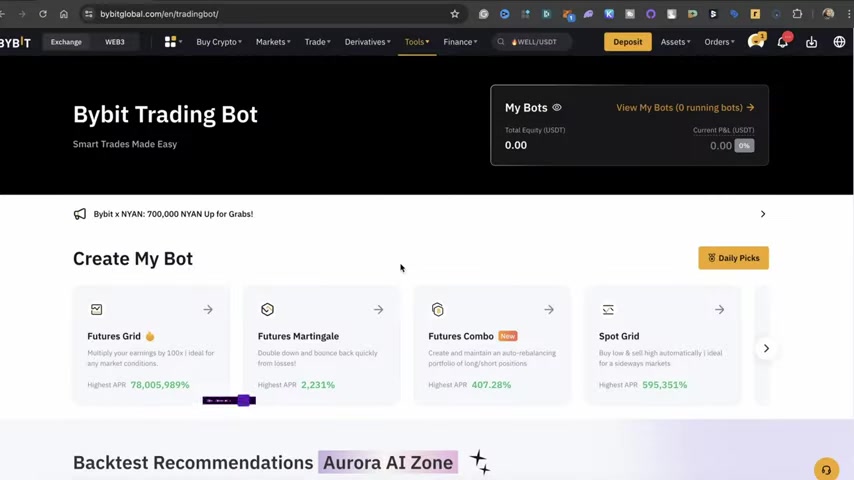This screenshot has height=480, width=854.
Task: Expand Trade menu
Action: (318, 42)
